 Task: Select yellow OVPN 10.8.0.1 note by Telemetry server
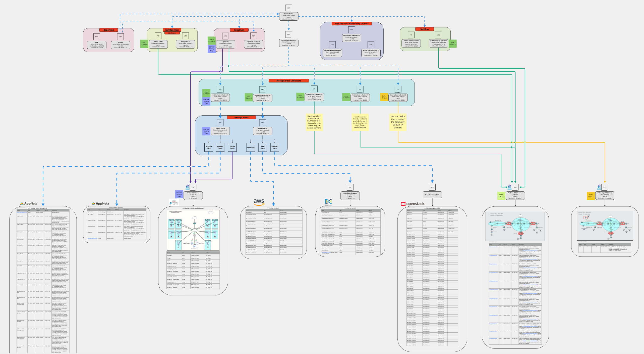pyautogui.click(x=591, y=196)
